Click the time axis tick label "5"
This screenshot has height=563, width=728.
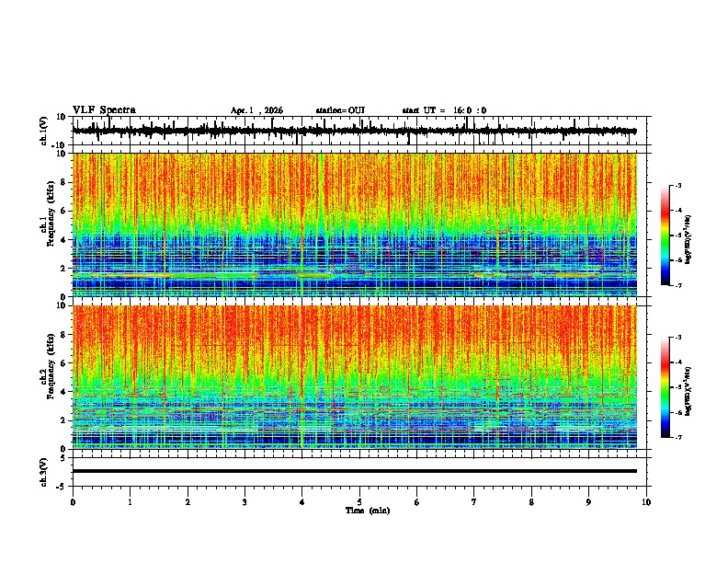click(x=359, y=502)
